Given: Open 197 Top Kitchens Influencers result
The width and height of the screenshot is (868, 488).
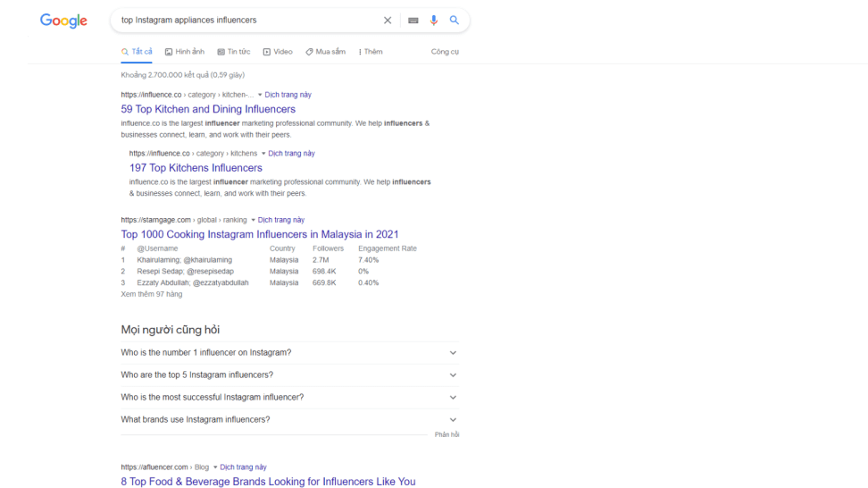Looking at the screenshot, I should click(x=196, y=168).
